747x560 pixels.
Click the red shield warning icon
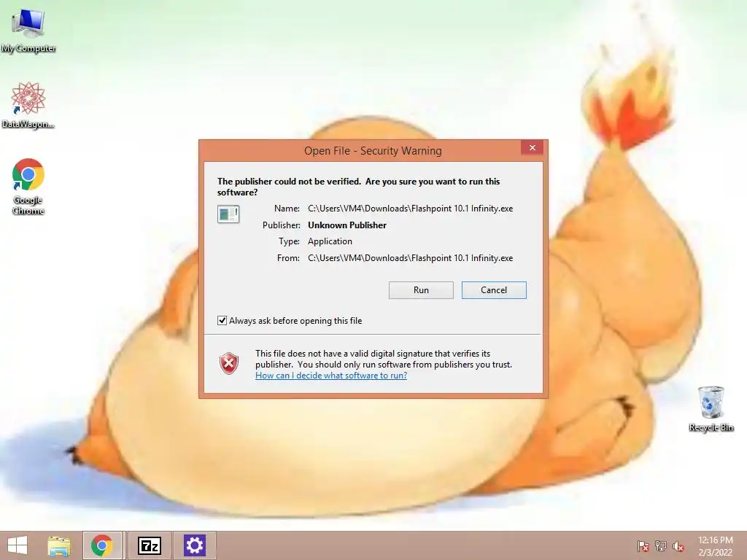click(228, 363)
